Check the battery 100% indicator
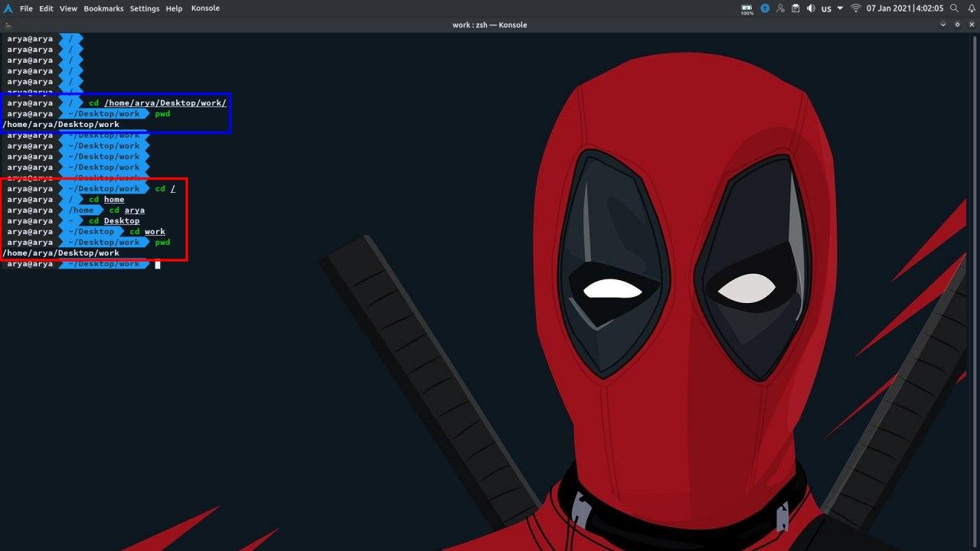 pos(746,9)
